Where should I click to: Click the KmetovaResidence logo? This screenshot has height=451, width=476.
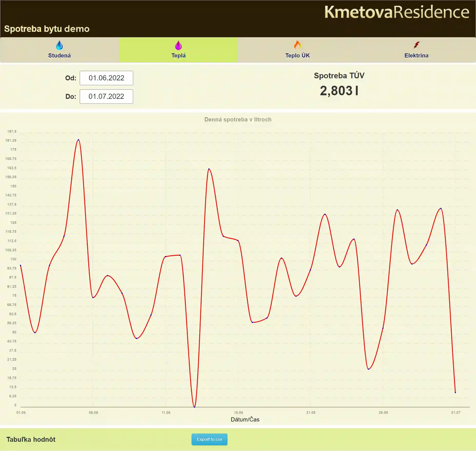396,12
